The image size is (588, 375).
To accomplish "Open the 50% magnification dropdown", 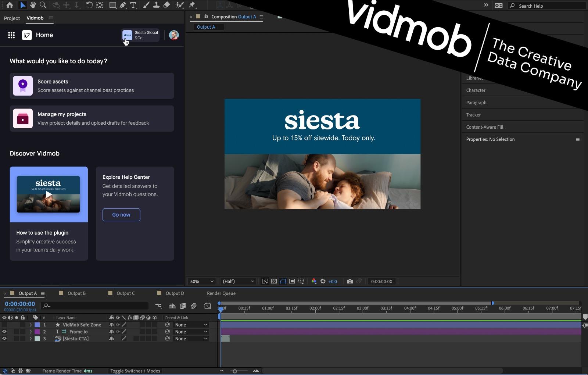I will pyautogui.click(x=201, y=281).
